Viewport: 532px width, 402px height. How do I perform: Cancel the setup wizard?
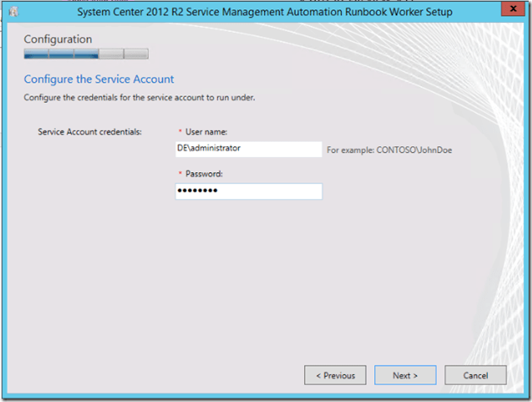coord(475,375)
